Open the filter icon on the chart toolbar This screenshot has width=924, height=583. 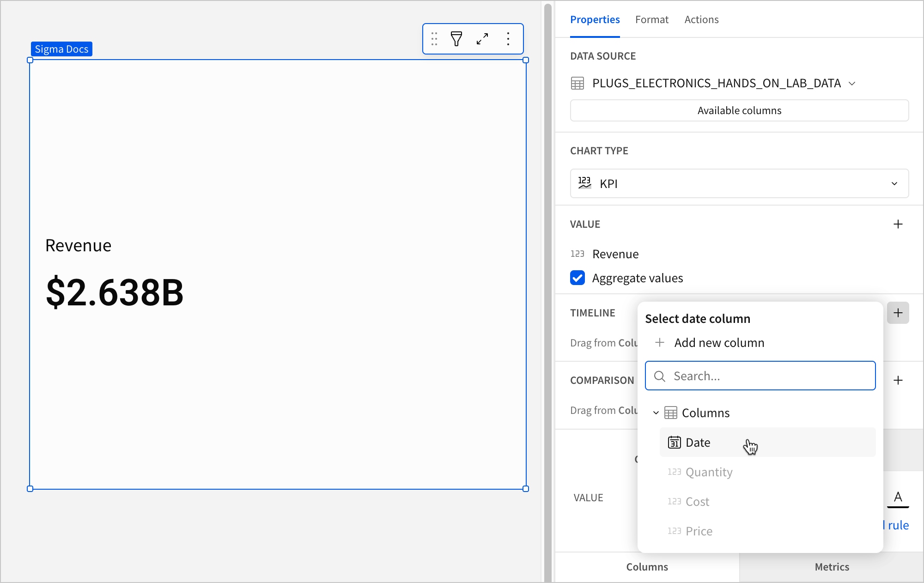tap(456, 39)
